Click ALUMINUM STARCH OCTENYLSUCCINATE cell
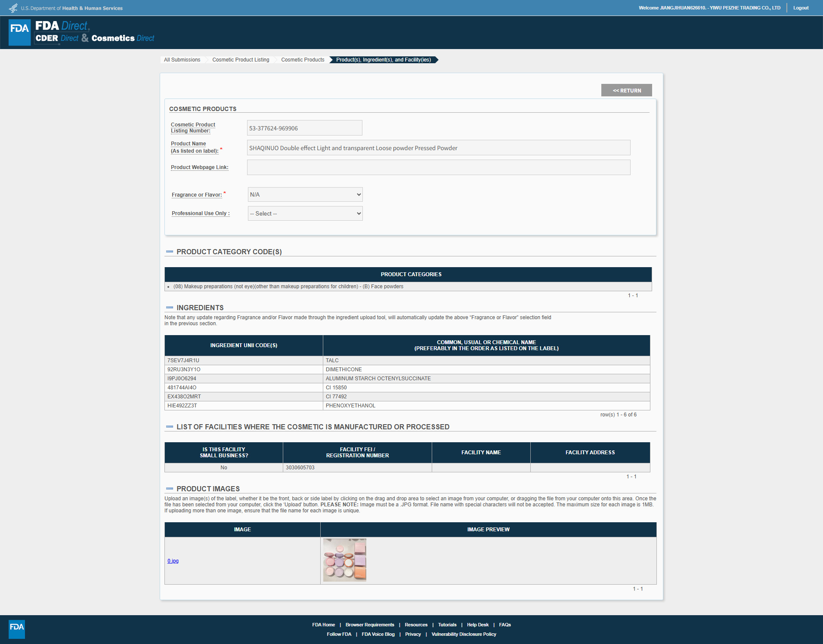Viewport: 823px width, 644px height. point(486,379)
